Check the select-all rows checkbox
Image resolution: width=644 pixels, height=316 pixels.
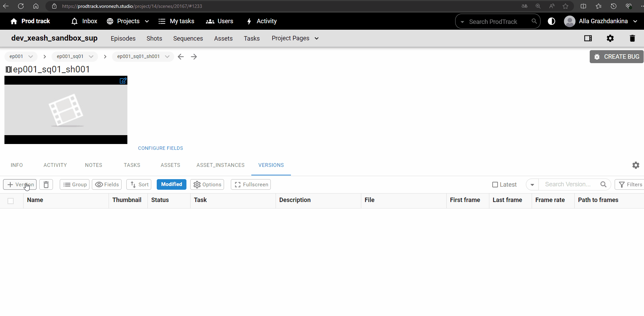click(x=11, y=201)
